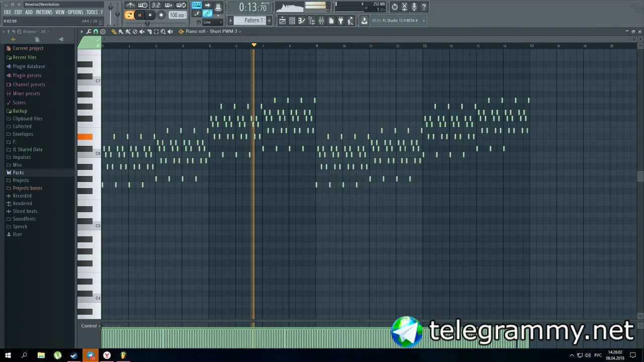This screenshot has height=362, width=644.
Task: Open the OPTIONS menu
Action: [x=75, y=12]
